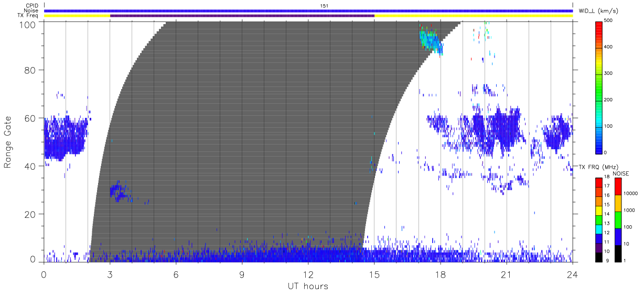Click the CPID label at top left

click(31, 6)
